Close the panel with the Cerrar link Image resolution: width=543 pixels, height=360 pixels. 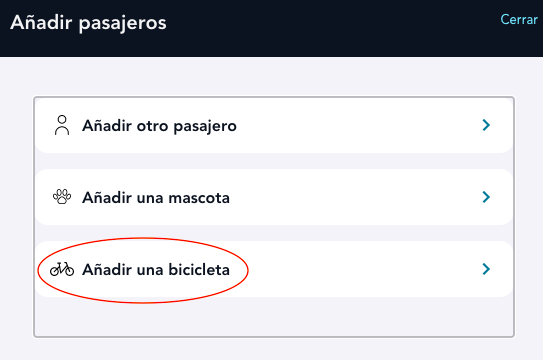(519, 19)
